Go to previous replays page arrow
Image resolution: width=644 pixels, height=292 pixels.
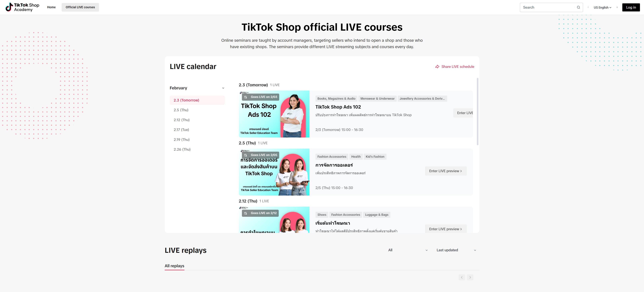(462, 277)
